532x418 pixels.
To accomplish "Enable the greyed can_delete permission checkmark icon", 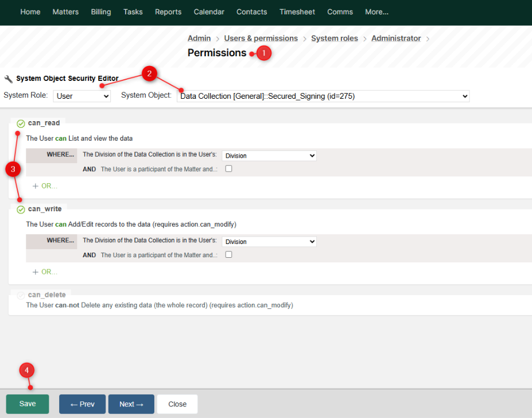I will coord(21,295).
